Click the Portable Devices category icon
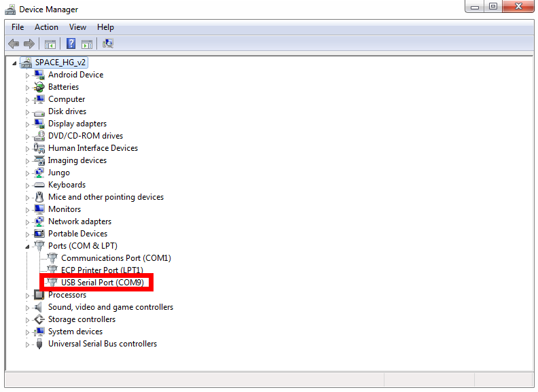 pos(39,234)
